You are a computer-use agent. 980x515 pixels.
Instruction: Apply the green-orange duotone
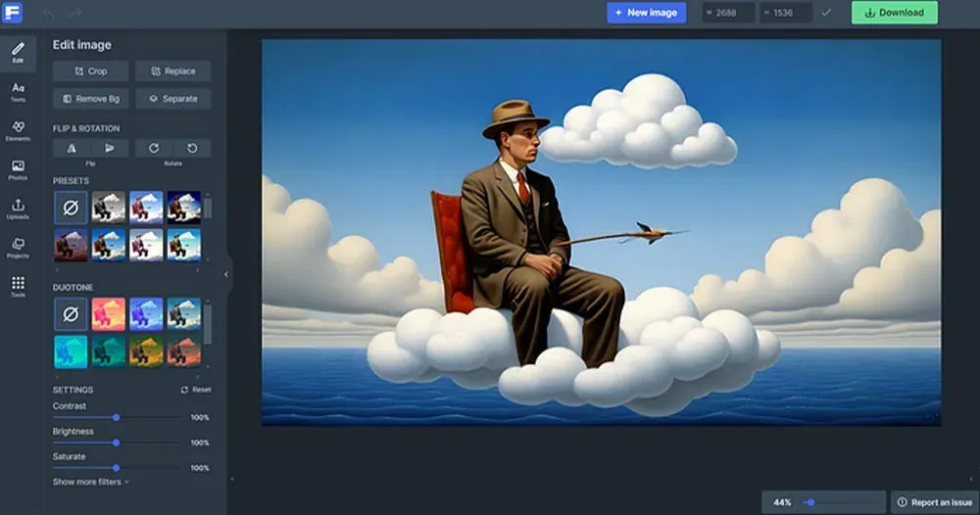coord(146,351)
